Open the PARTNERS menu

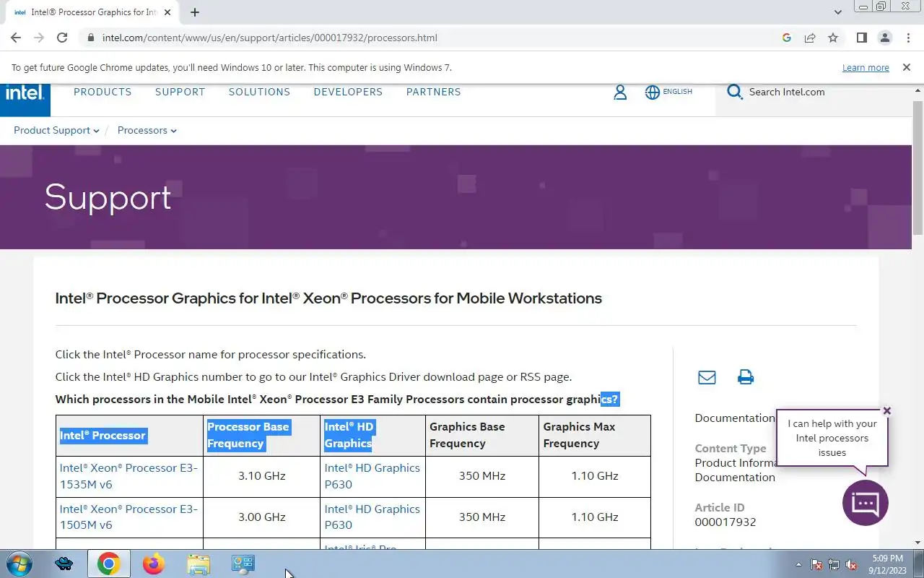pyautogui.click(x=434, y=92)
